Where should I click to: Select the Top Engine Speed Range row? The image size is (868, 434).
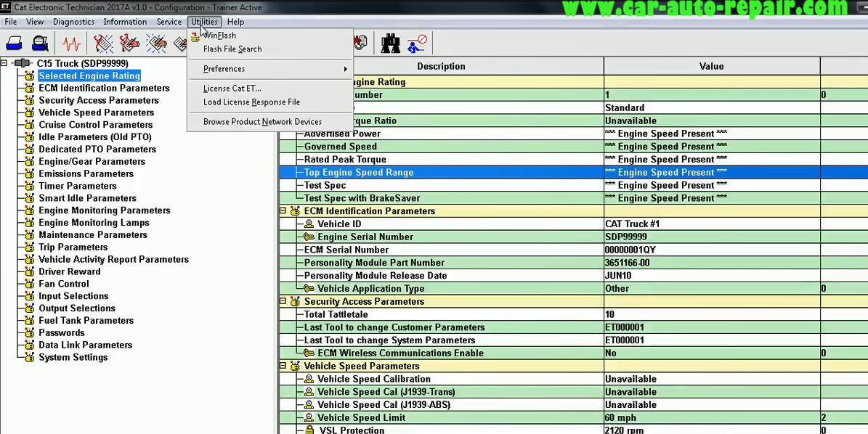(x=574, y=173)
